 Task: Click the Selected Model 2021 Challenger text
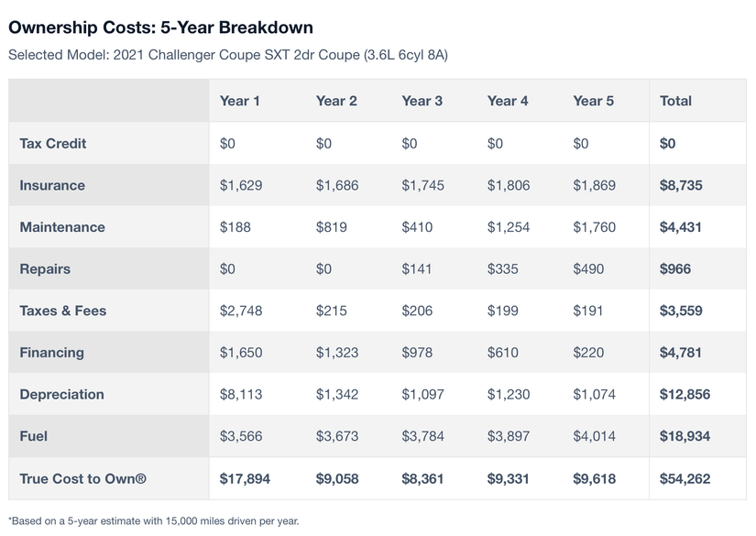227,54
